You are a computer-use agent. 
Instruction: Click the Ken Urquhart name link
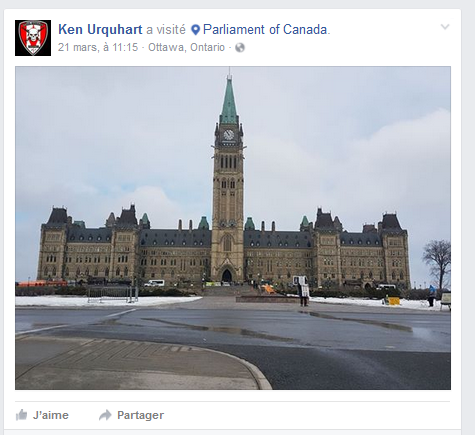pyautogui.click(x=100, y=30)
